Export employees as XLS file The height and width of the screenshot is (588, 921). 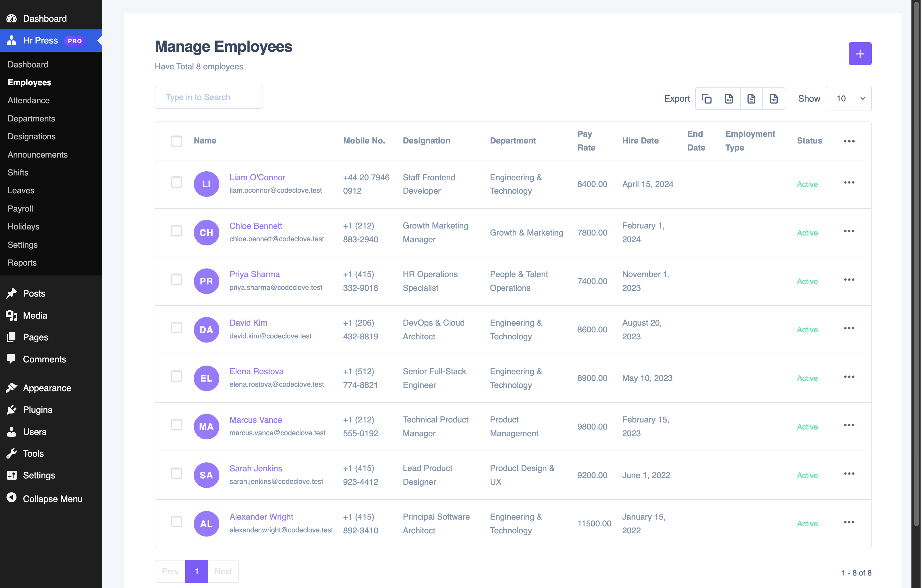[729, 99]
